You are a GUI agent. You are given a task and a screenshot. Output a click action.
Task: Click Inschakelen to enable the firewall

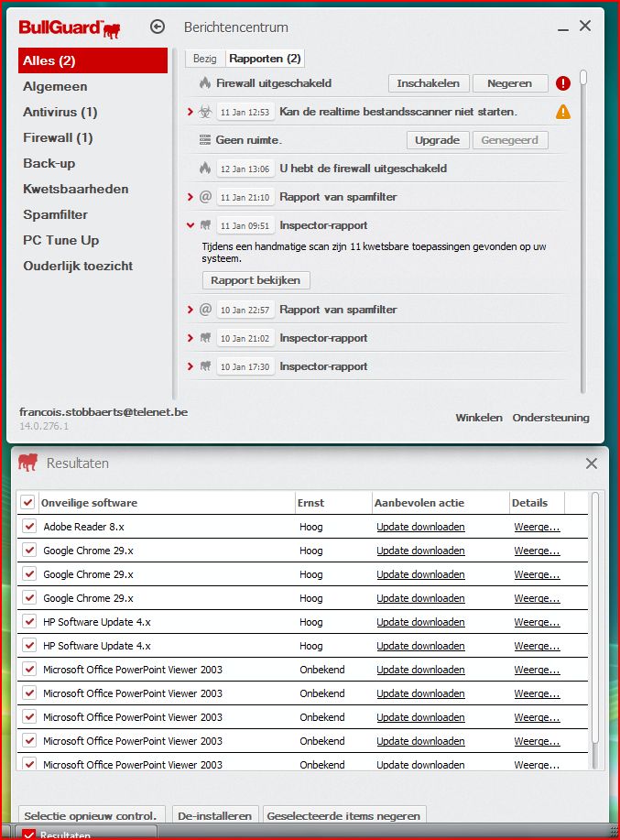[x=429, y=83]
